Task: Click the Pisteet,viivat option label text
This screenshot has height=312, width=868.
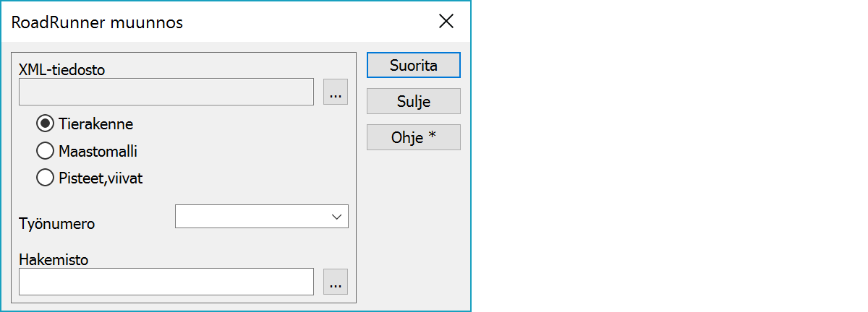Action: [101, 178]
